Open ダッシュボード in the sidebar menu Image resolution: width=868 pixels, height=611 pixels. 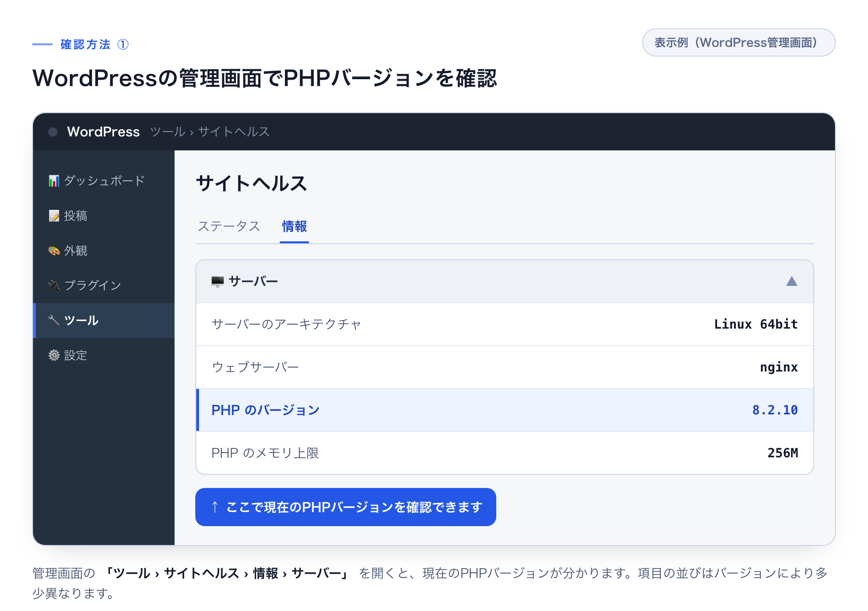click(104, 181)
